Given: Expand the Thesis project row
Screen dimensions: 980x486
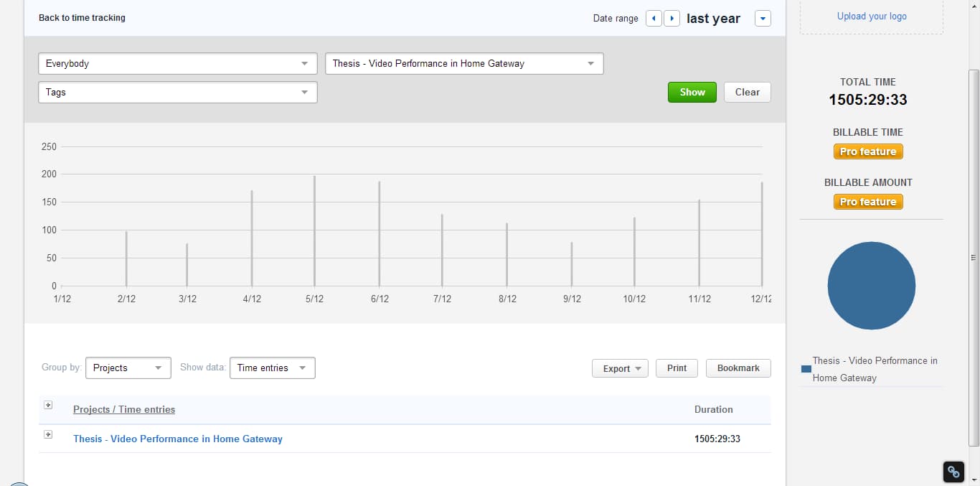Looking at the screenshot, I should pyautogui.click(x=48, y=434).
